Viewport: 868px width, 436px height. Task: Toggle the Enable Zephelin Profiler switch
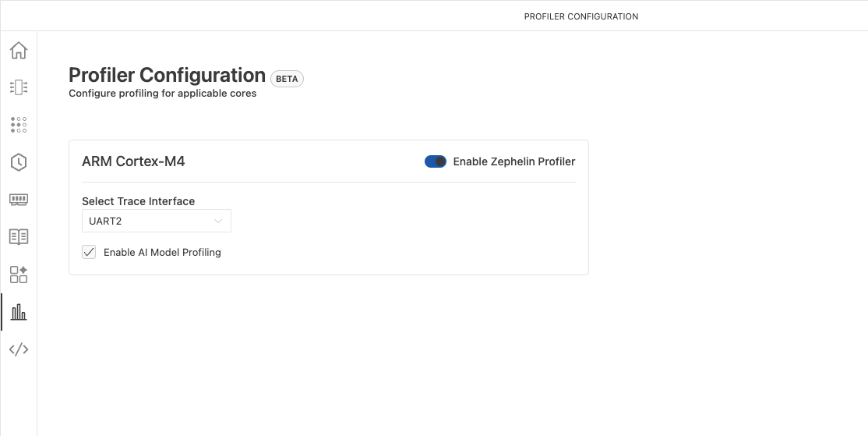tap(436, 161)
